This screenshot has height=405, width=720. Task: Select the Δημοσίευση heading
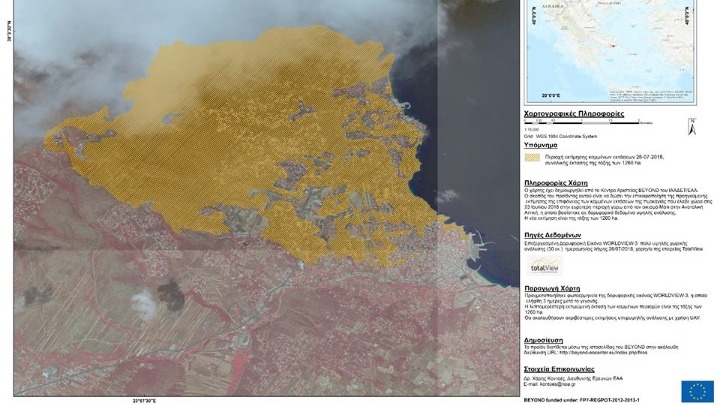[549, 340]
